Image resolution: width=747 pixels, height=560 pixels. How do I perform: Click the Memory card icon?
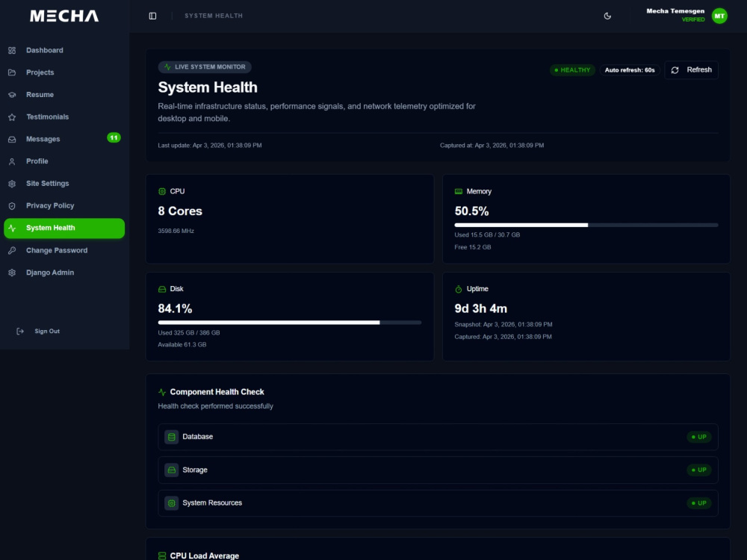pyautogui.click(x=459, y=191)
